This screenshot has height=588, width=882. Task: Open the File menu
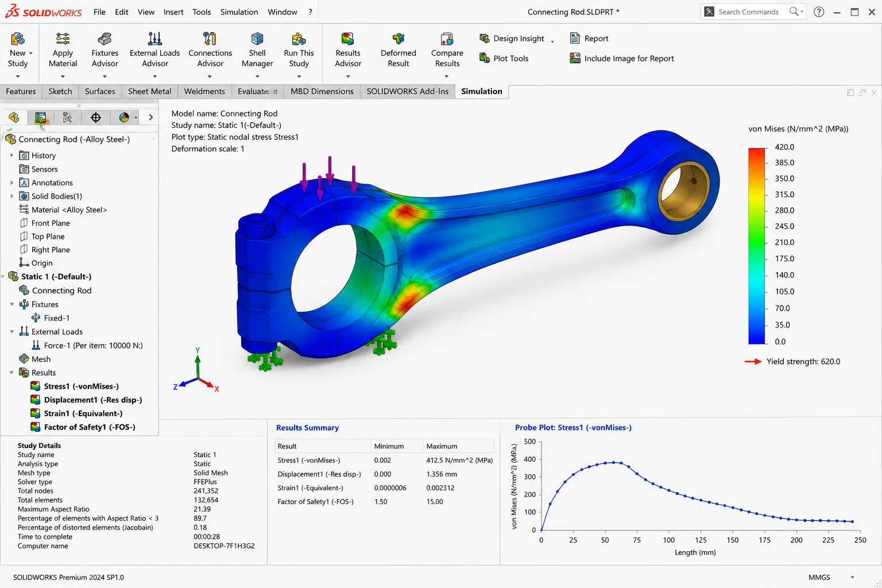click(99, 11)
